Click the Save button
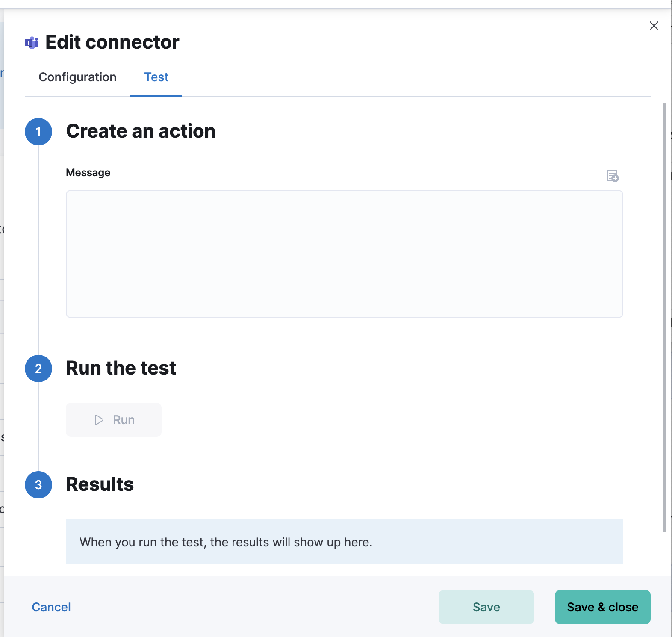 pyautogui.click(x=486, y=607)
